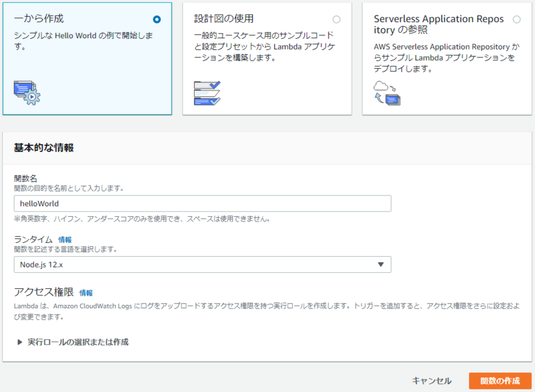Select the Serverless Application Repository radio button
Viewport: 535px width, 392px height.
click(516, 19)
